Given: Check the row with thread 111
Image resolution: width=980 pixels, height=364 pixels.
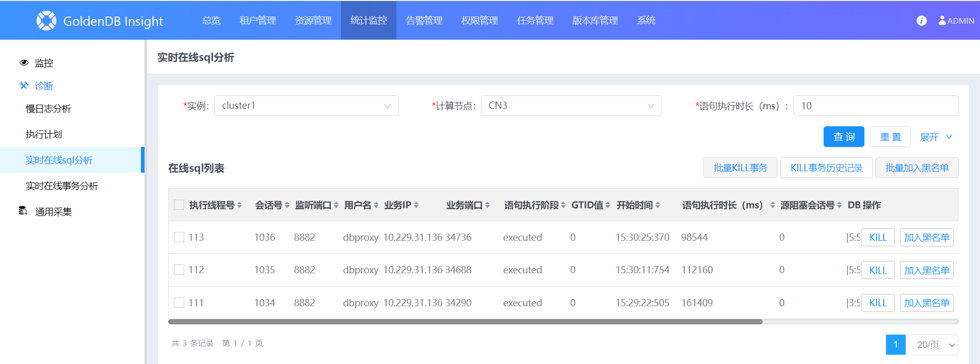Looking at the screenshot, I should tap(179, 303).
